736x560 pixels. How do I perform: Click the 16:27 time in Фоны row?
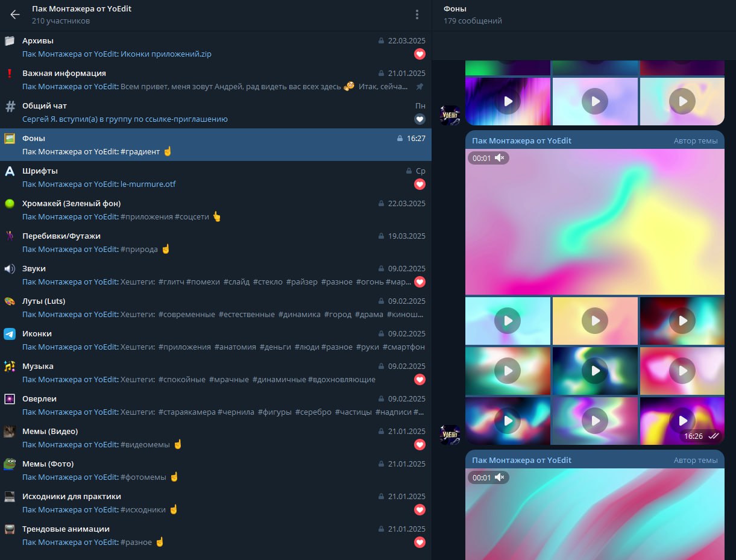coord(416,139)
